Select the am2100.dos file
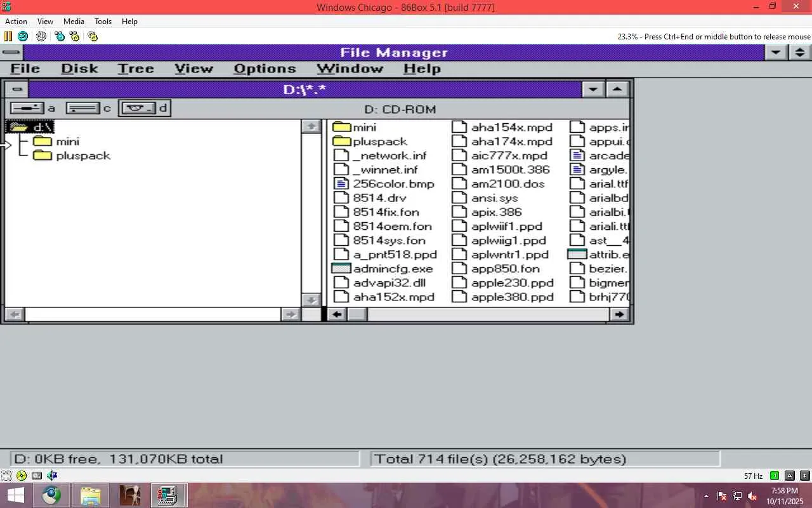The image size is (812, 508). pos(498,184)
